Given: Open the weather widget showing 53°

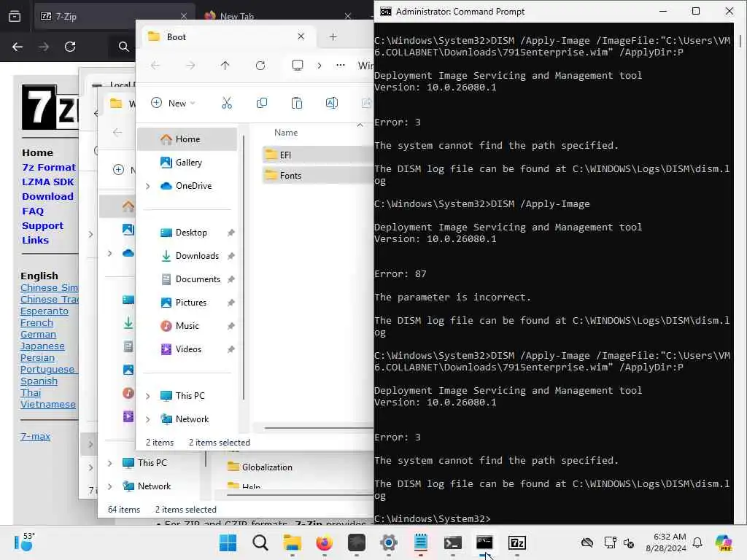Looking at the screenshot, I should (24, 542).
